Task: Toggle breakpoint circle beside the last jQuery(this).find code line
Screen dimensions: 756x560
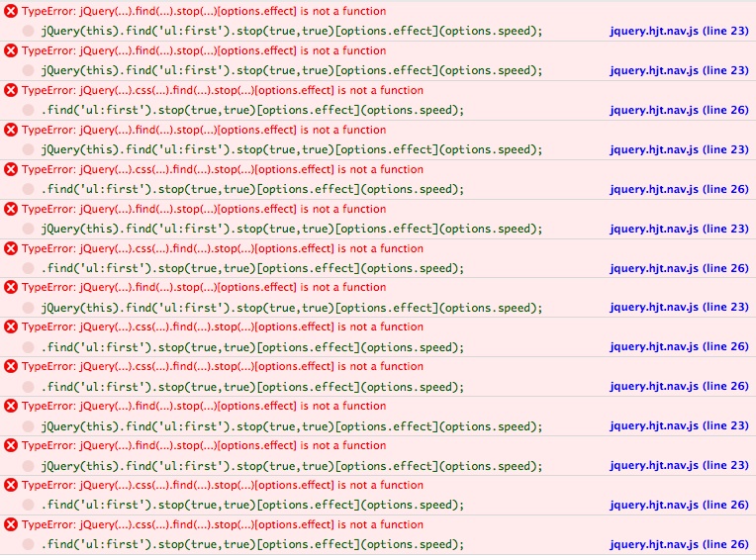Action: pyautogui.click(x=28, y=466)
